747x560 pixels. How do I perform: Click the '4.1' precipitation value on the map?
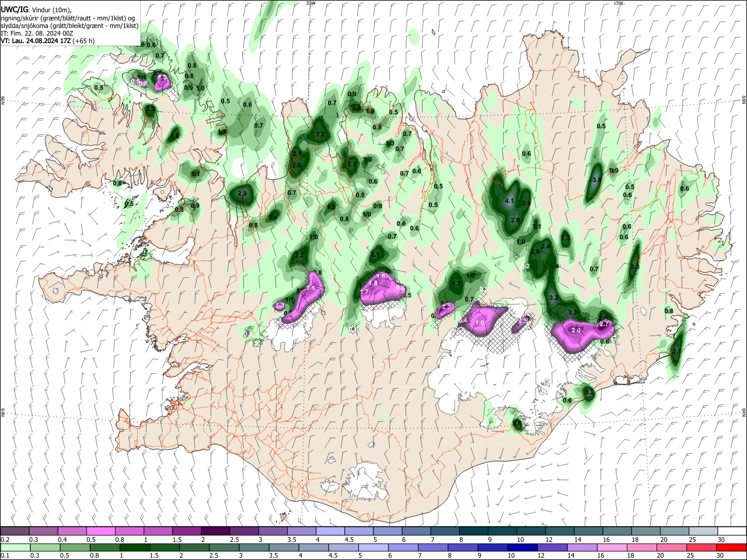pyautogui.click(x=509, y=201)
